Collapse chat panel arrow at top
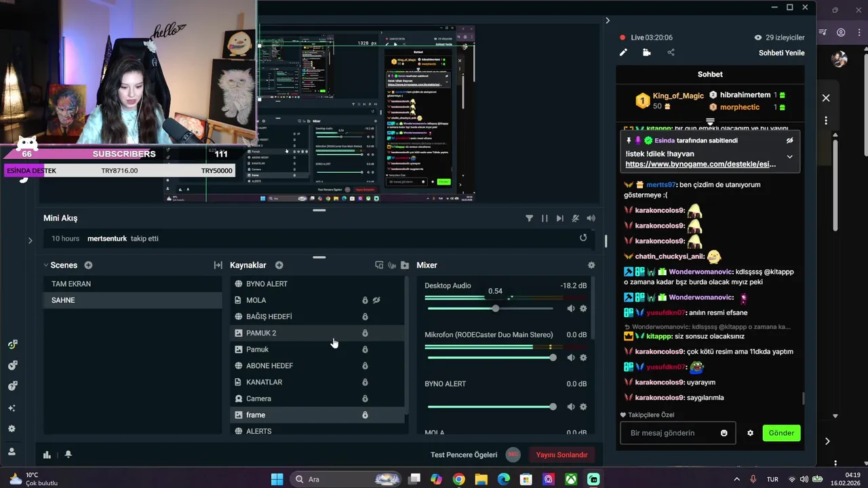Image resolution: width=868 pixels, height=488 pixels. [607, 20]
